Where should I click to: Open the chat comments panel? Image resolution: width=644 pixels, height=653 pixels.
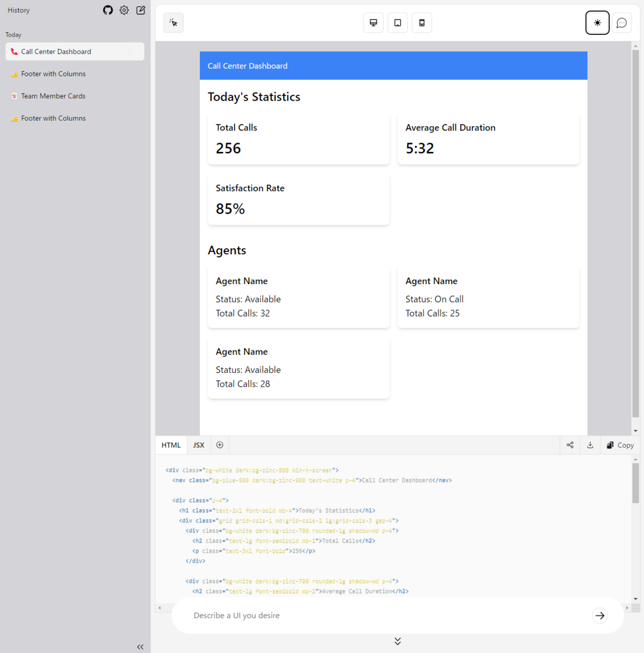point(621,22)
